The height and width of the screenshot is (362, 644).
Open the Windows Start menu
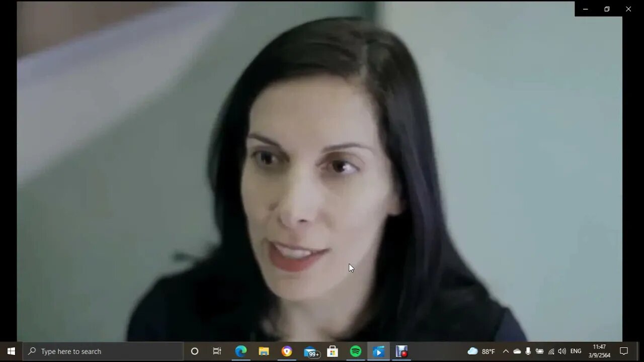pos(11,351)
